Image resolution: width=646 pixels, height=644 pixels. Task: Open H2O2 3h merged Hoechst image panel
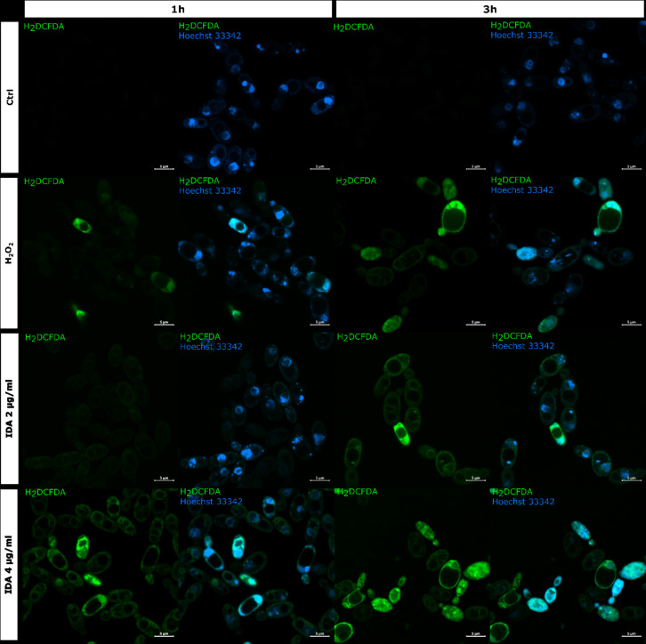tap(568, 253)
